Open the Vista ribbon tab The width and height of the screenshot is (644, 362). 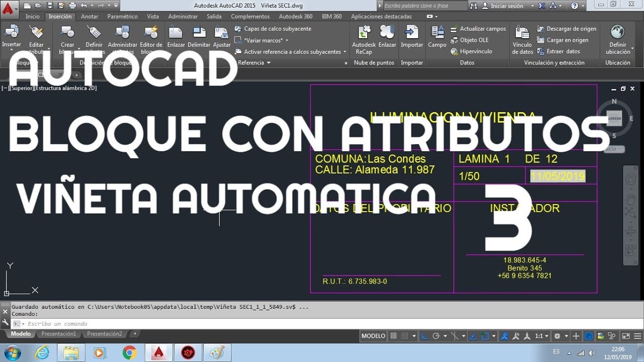click(152, 17)
